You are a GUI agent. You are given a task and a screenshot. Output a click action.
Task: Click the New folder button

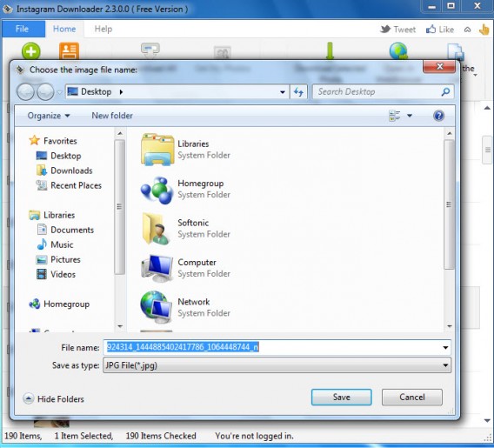click(x=112, y=116)
